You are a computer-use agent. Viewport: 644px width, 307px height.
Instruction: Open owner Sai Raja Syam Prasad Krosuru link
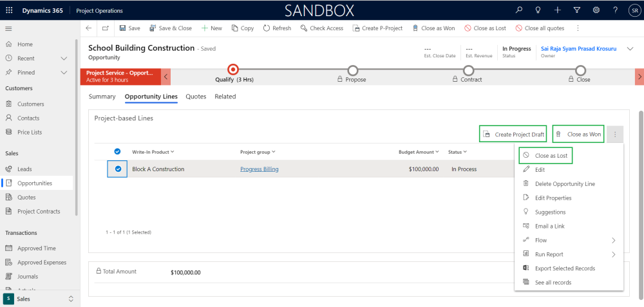point(578,48)
